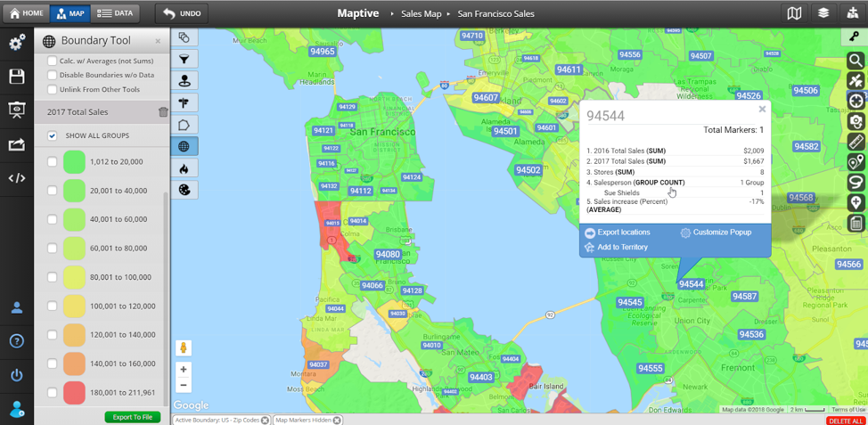Screen dimensions: 868x425
Task: Click Add to Territory link
Action: (616, 248)
